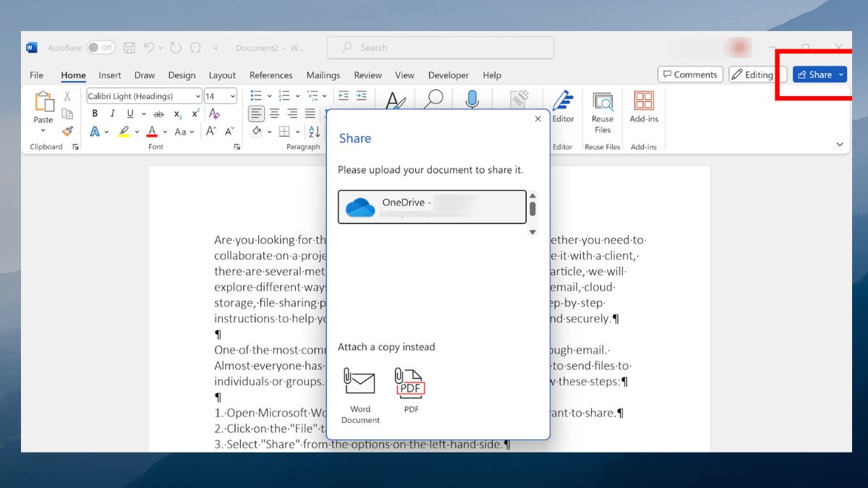Start Dictate with the microphone icon

472,99
